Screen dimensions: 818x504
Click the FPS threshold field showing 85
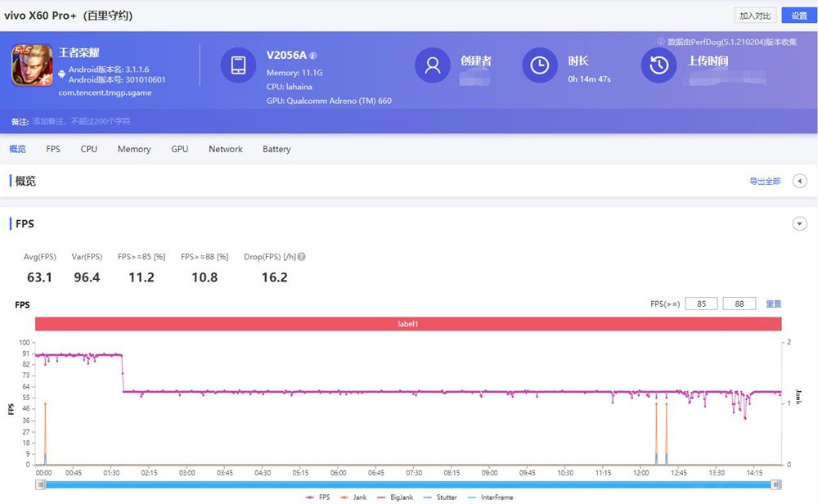[x=701, y=304]
